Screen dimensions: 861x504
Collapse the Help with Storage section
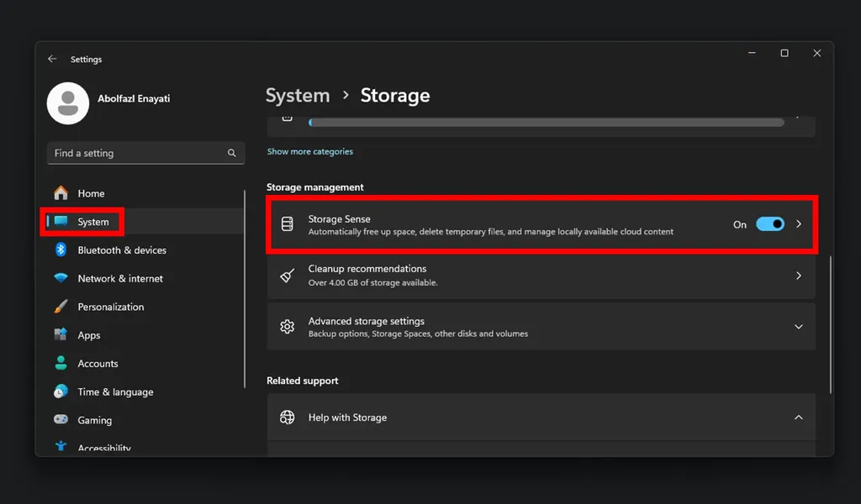(798, 417)
